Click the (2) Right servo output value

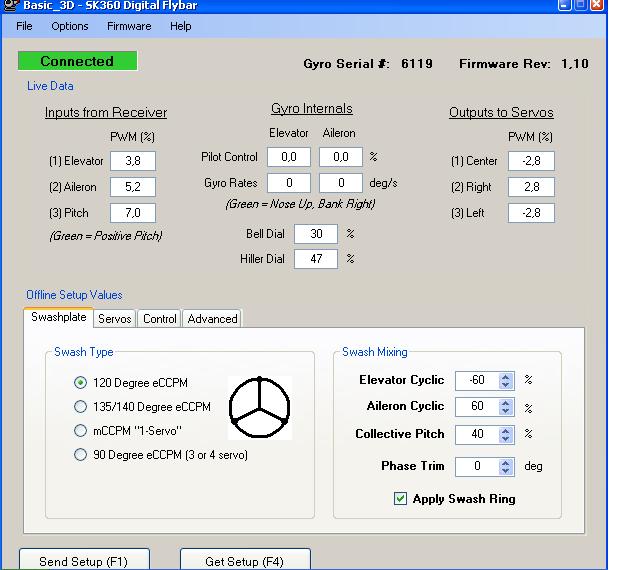pyautogui.click(x=531, y=187)
